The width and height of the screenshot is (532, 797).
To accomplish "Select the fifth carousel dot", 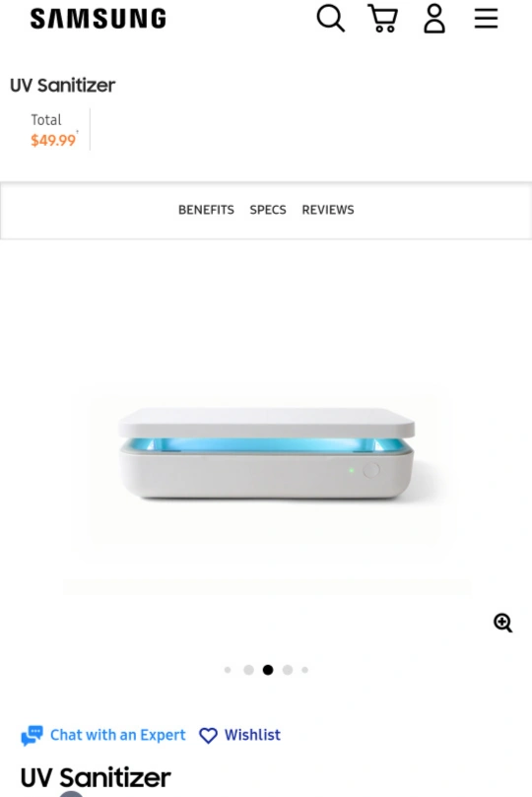I will coord(304,670).
